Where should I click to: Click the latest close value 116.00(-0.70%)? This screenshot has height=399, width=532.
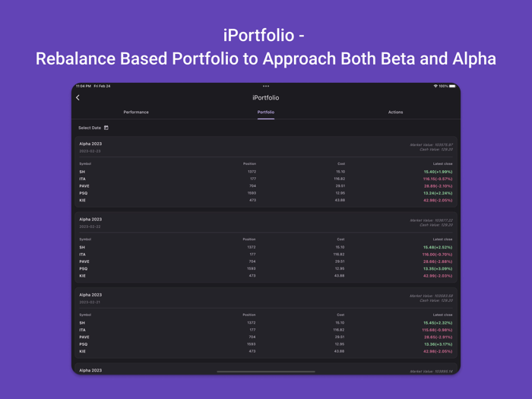pyautogui.click(x=437, y=255)
